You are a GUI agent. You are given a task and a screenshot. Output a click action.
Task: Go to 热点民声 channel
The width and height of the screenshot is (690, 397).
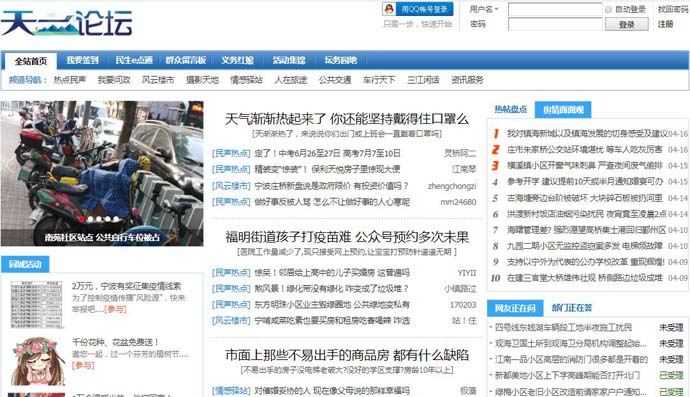coord(70,80)
